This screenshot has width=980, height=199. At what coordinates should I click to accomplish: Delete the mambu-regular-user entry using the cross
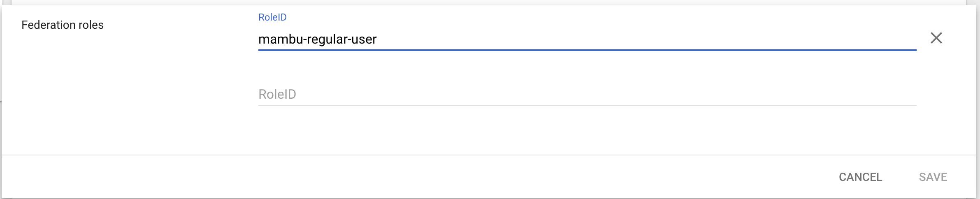pyautogui.click(x=936, y=38)
